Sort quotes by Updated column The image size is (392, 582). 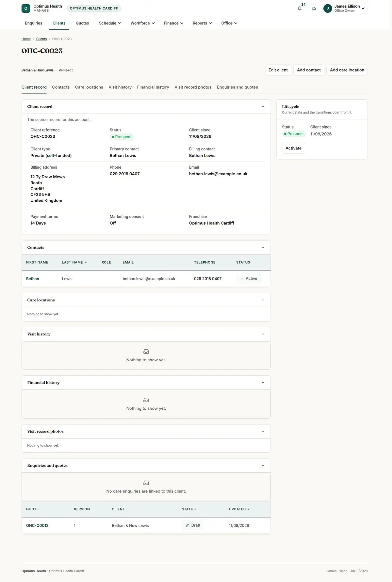click(239, 509)
